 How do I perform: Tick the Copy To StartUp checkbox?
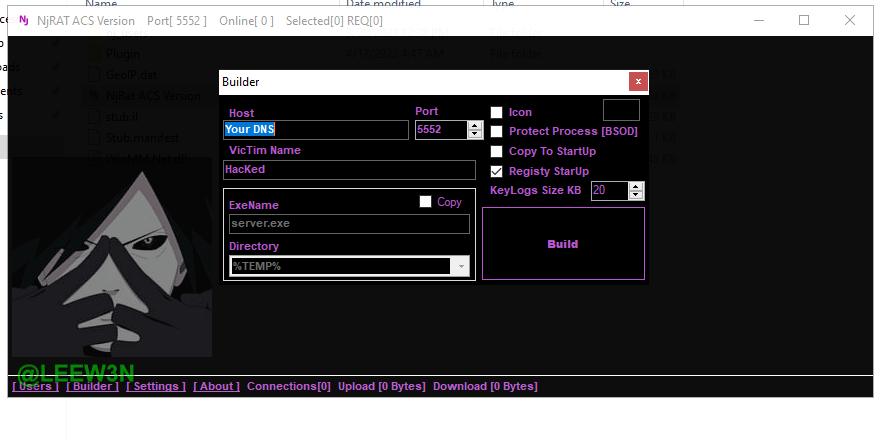tap(496, 151)
